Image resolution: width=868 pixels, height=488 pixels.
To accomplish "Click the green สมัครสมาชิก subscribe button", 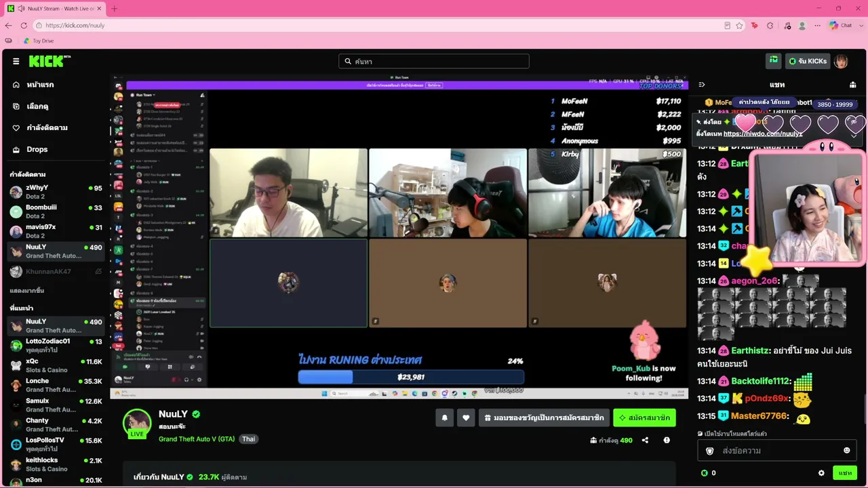I will coord(644,418).
